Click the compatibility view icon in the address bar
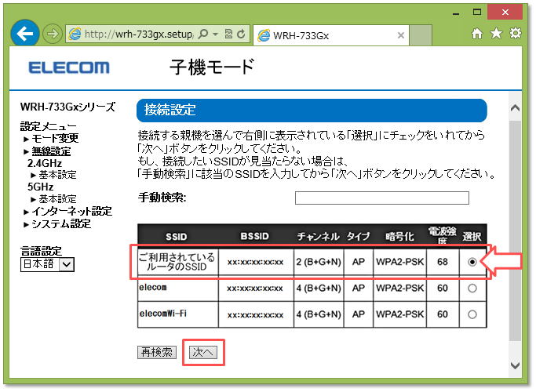Image resolution: width=536 pixels, height=392 pixels. [228, 34]
